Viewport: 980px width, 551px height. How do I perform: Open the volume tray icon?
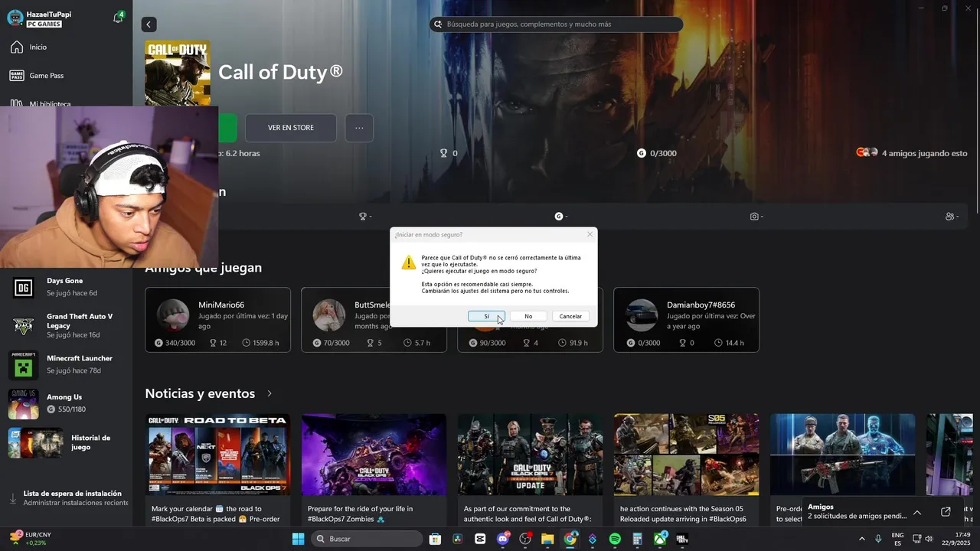point(929,539)
